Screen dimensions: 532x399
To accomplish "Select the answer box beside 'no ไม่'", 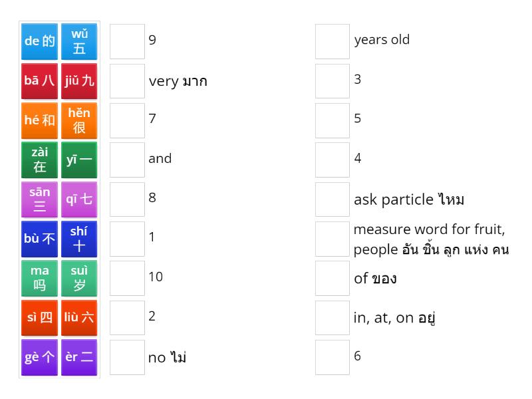I will tap(127, 357).
